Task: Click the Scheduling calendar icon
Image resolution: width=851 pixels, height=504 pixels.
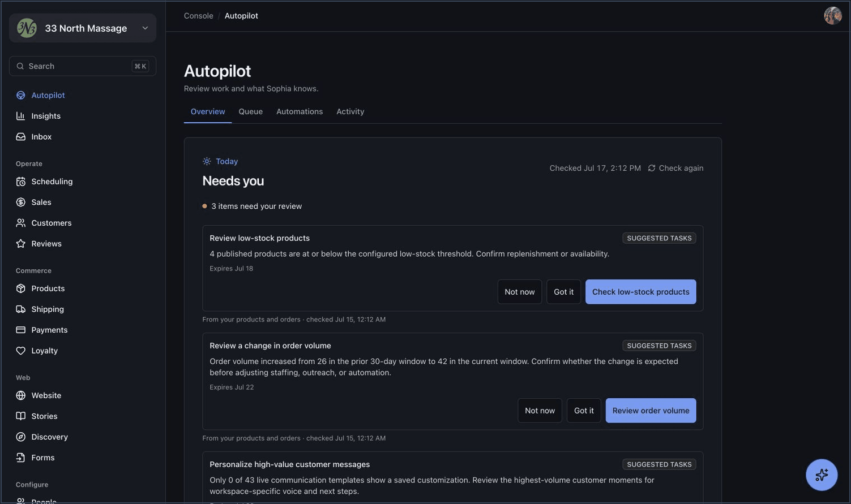Action: (x=21, y=182)
